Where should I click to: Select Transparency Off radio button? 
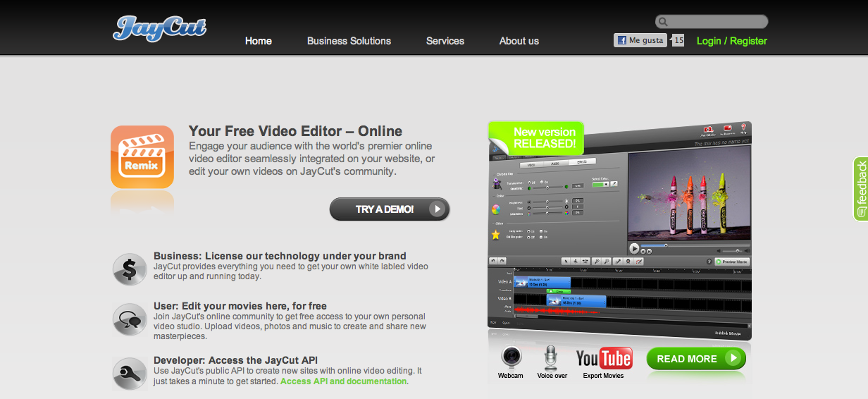(529, 183)
